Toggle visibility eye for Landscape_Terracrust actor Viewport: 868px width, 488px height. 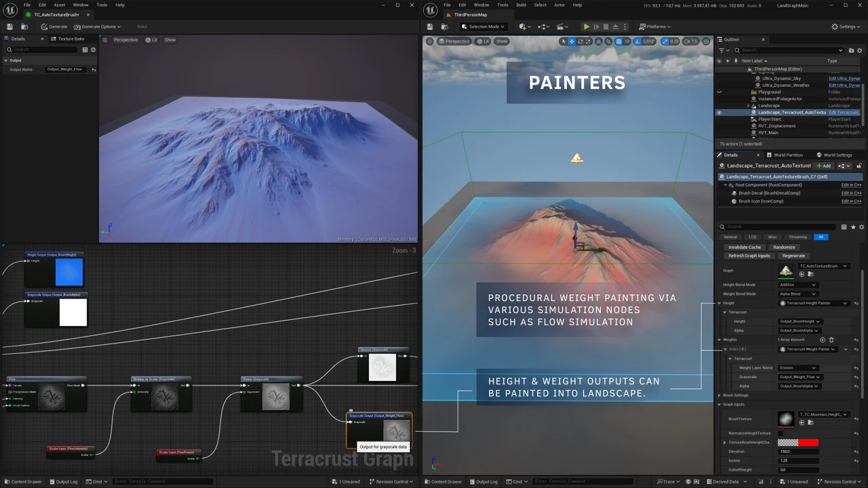[719, 113]
